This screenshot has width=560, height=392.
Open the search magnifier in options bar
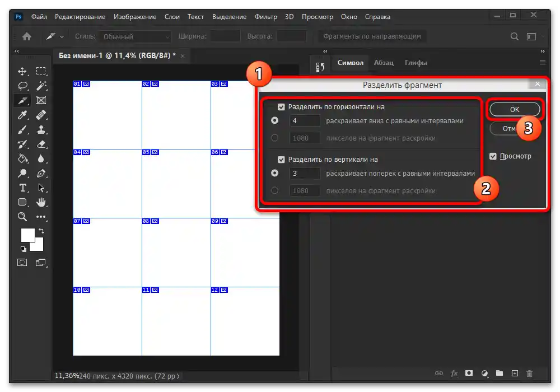514,36
